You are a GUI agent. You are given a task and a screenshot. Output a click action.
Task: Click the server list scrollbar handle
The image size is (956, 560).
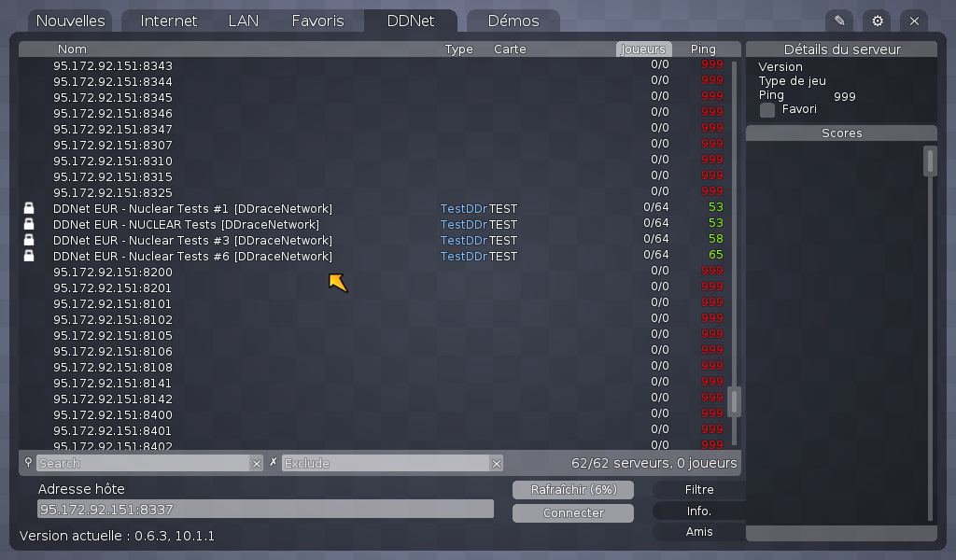(x=735, y=401)
